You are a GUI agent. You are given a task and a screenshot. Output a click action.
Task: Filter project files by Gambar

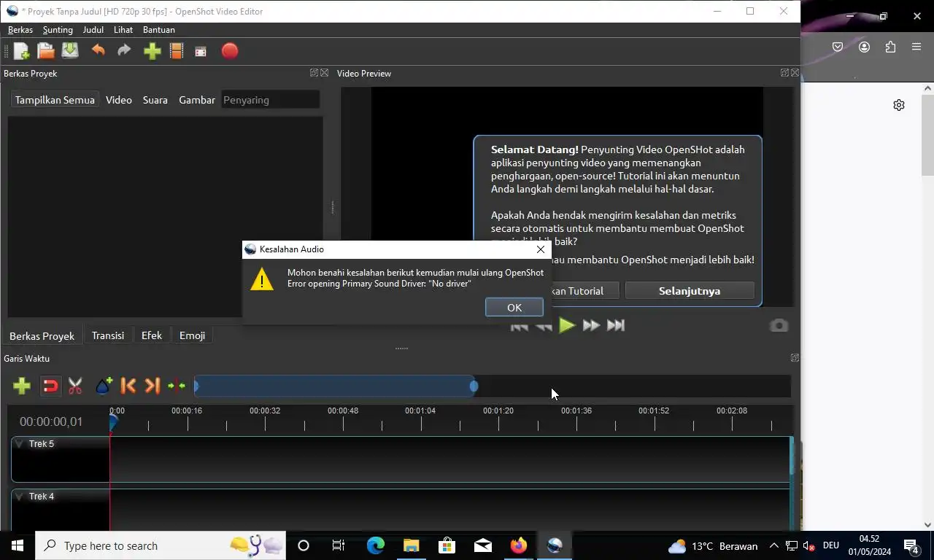[x=197, y=100]
